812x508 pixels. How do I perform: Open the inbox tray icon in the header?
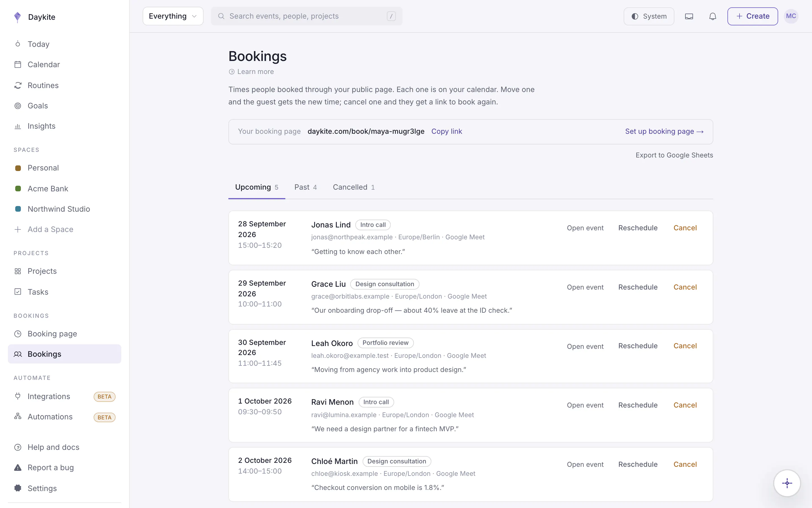pyautogui.click(x=689, y=16)
